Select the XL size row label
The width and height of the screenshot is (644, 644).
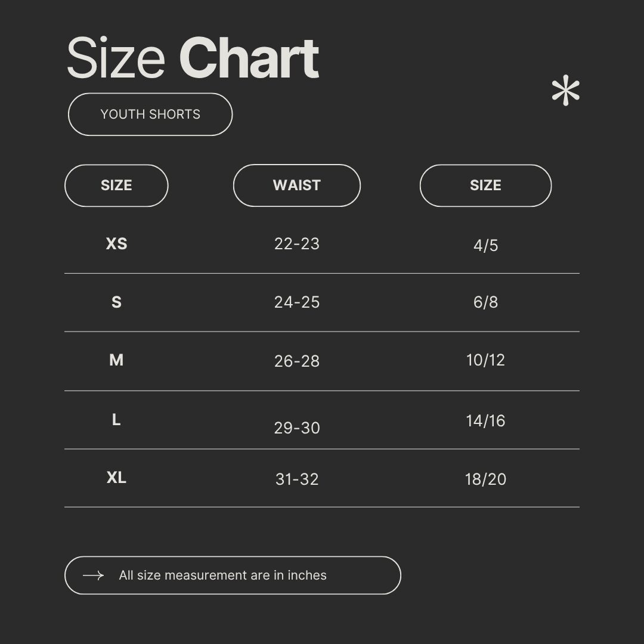(x=116, y=478)
